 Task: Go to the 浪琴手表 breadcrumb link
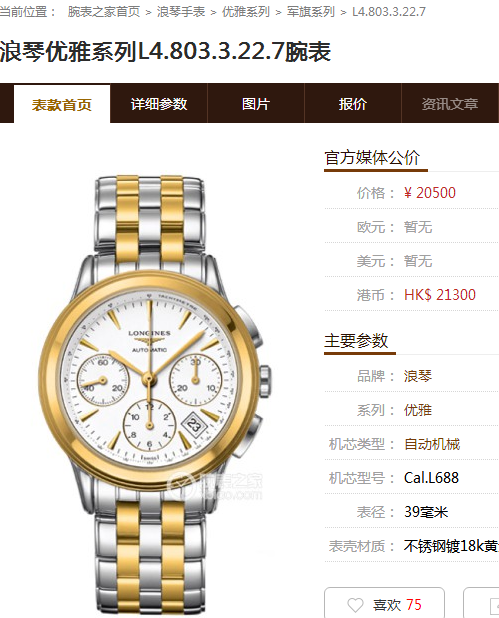[181, 12]
